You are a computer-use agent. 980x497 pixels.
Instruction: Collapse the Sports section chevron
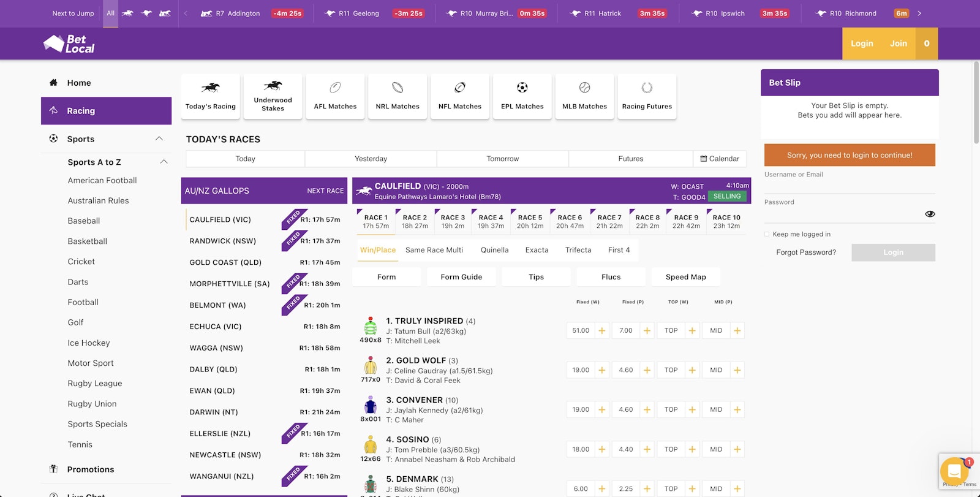(x=159, y=139)
